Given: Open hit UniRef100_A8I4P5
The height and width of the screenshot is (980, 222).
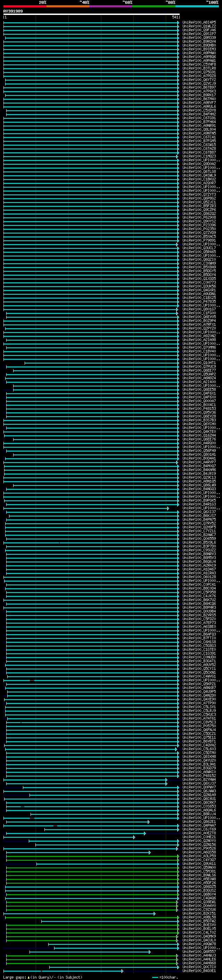Looking at the screenshot, I should point(199,23).
